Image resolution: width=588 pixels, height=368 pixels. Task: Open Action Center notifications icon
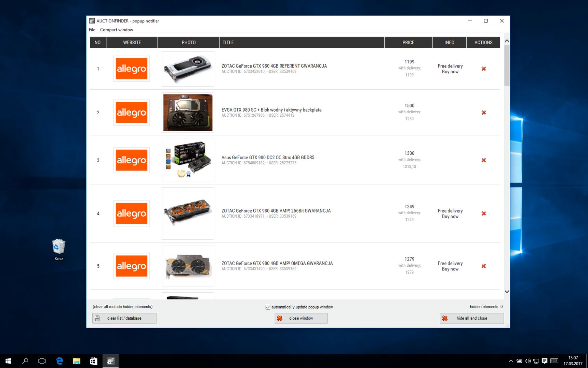coord(545,361)
